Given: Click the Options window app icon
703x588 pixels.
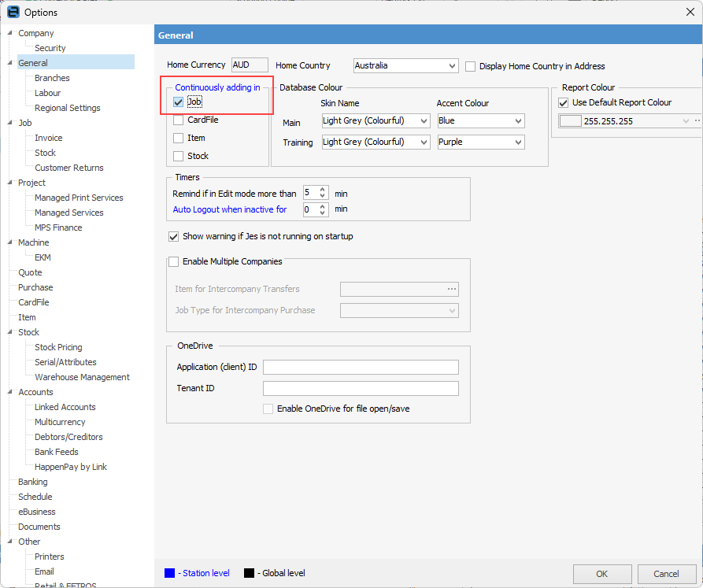Looking at the screenshot, I should (x=13, y=13).
